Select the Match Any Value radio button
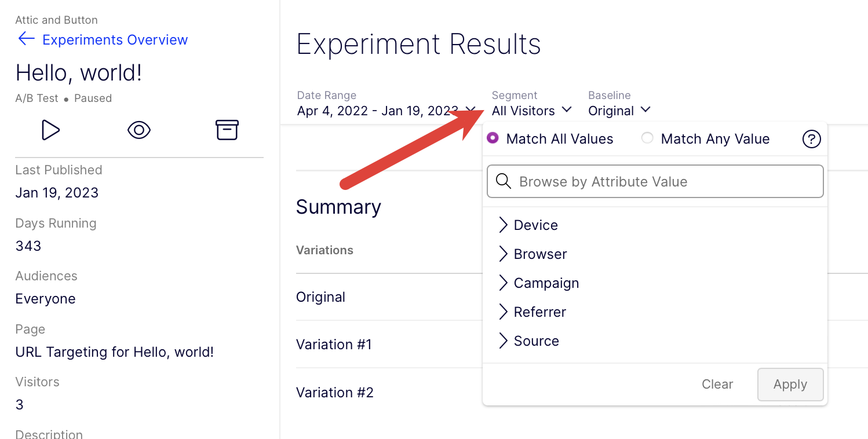Screen dimensions: 868x439 pos(647,138)
